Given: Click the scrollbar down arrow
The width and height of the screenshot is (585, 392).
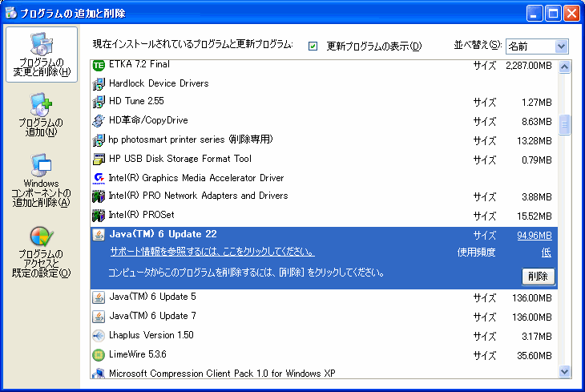Looking at the screenshot, I should (564, 371).
